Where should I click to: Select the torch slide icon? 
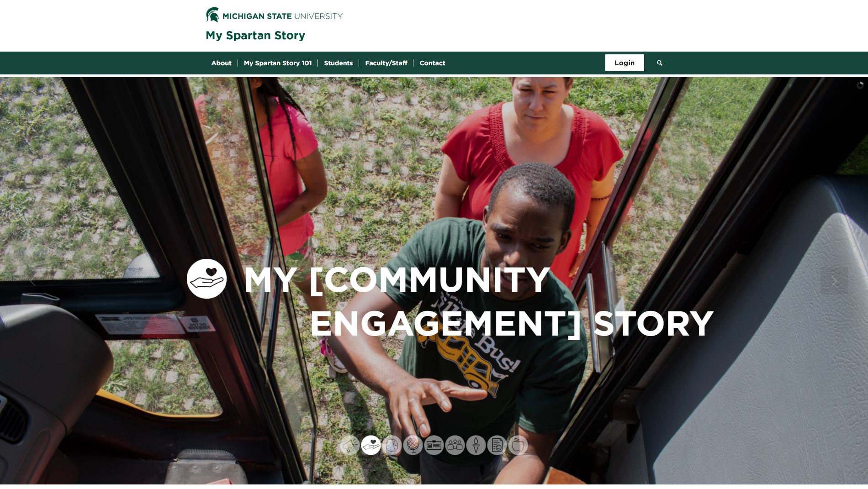click(476, 445)
